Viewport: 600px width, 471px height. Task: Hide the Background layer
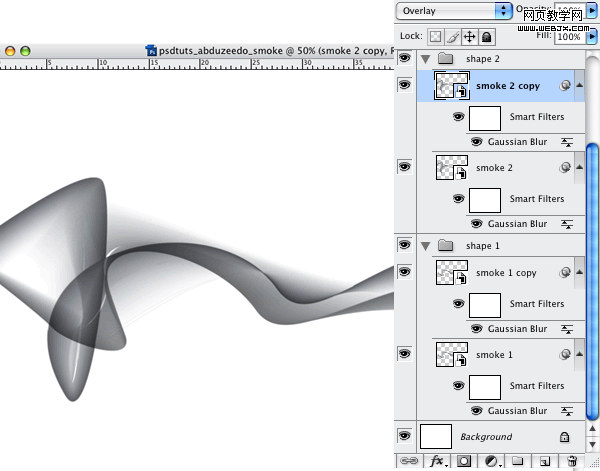click(x=404, y=436)
